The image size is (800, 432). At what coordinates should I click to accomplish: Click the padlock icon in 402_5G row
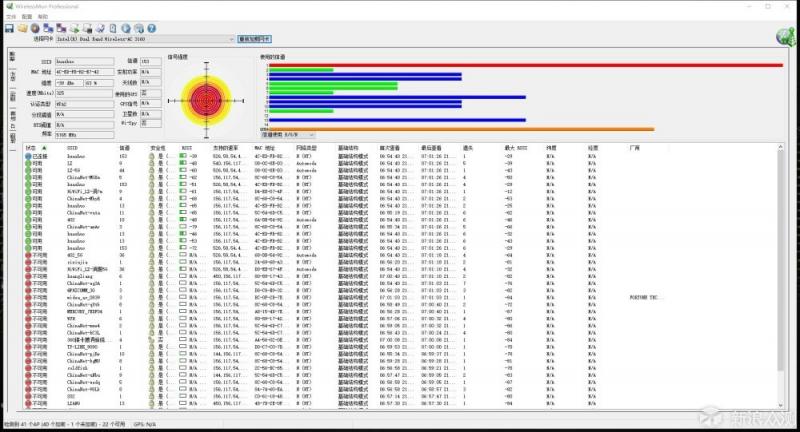152,255
